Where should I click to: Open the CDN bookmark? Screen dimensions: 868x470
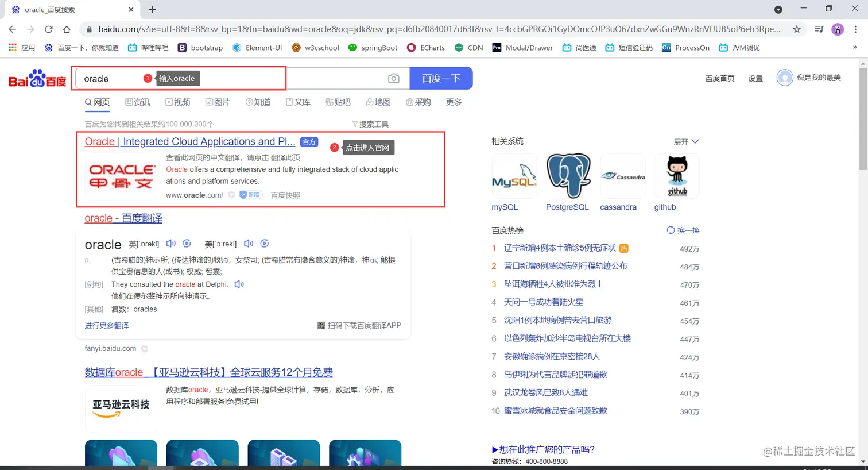click(x=469, y=48)
